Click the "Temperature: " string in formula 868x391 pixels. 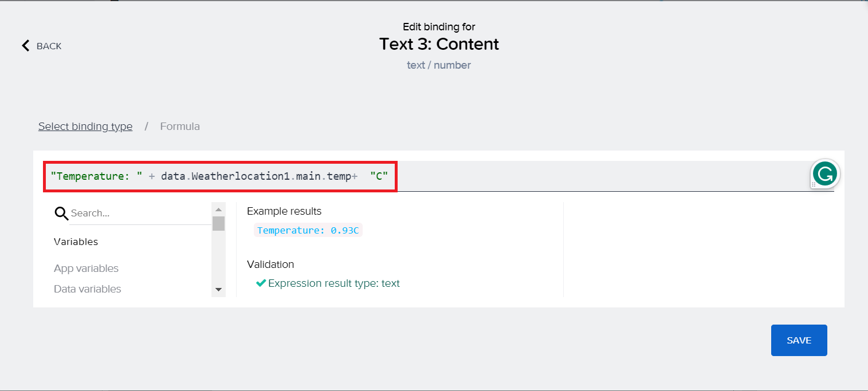tap(96, 176)
